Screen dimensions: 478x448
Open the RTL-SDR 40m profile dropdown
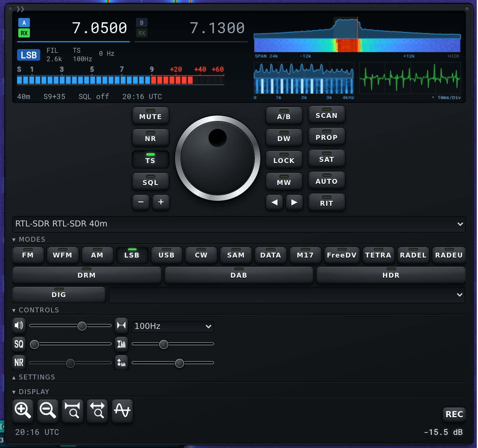coord(239,224)
